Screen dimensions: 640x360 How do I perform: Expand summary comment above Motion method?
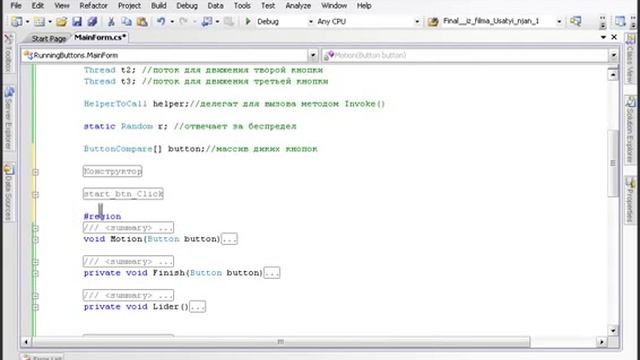click(x=36, y=228)
